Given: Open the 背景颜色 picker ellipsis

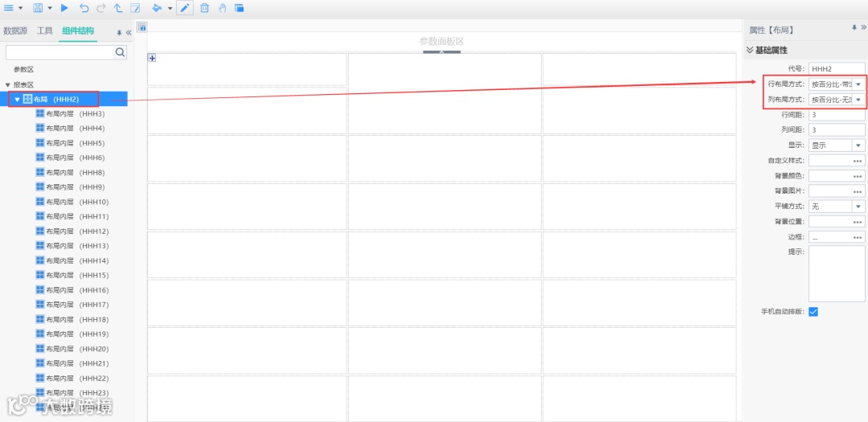Looking at the screenshot, I should click(858, 176).
